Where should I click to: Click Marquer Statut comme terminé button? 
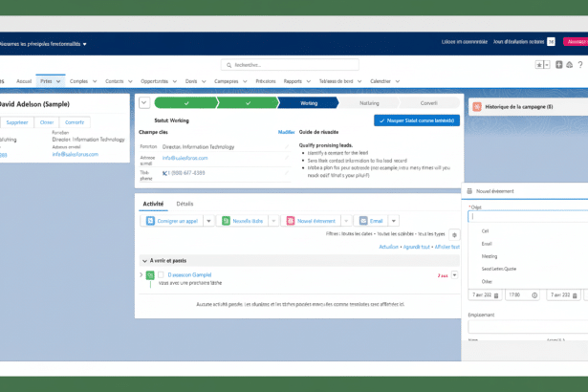[417, 120]
